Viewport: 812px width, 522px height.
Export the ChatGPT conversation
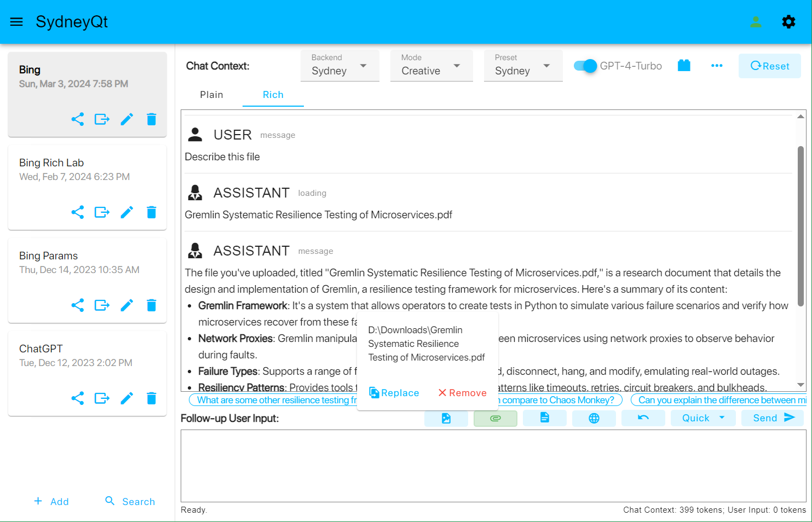102,398
